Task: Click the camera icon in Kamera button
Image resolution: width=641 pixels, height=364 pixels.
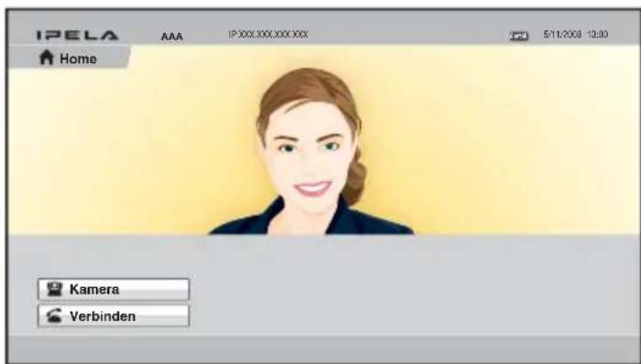Action: [54, 289]
